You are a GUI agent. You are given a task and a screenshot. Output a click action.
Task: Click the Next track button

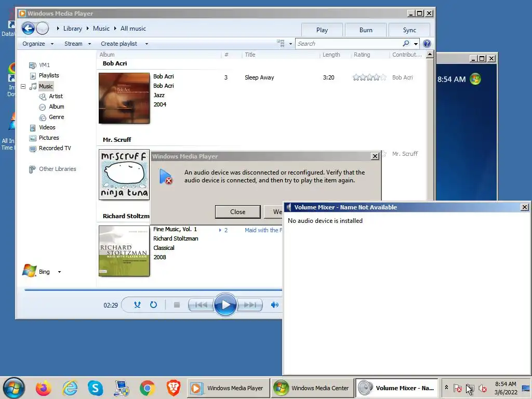pyautogui.click(x=250, y=304)
